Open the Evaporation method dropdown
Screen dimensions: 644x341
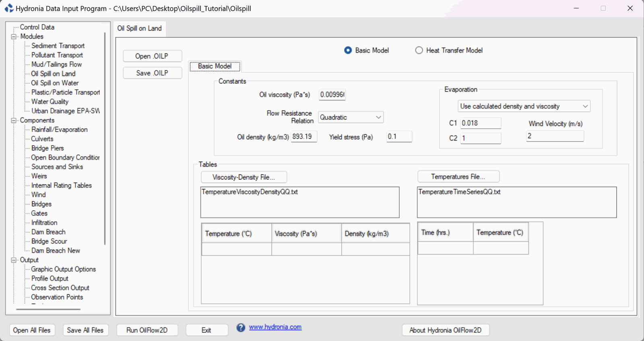(524, 106)
